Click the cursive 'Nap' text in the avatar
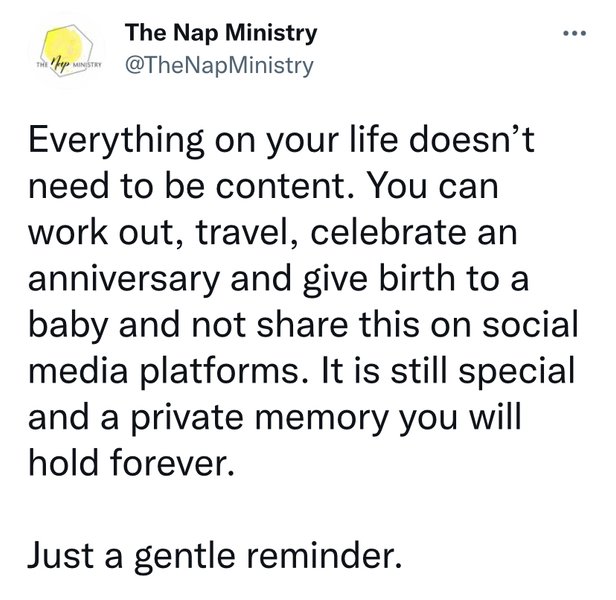Image resolution: width=616 pixels, height=600 pixels. tap(61, 63)
